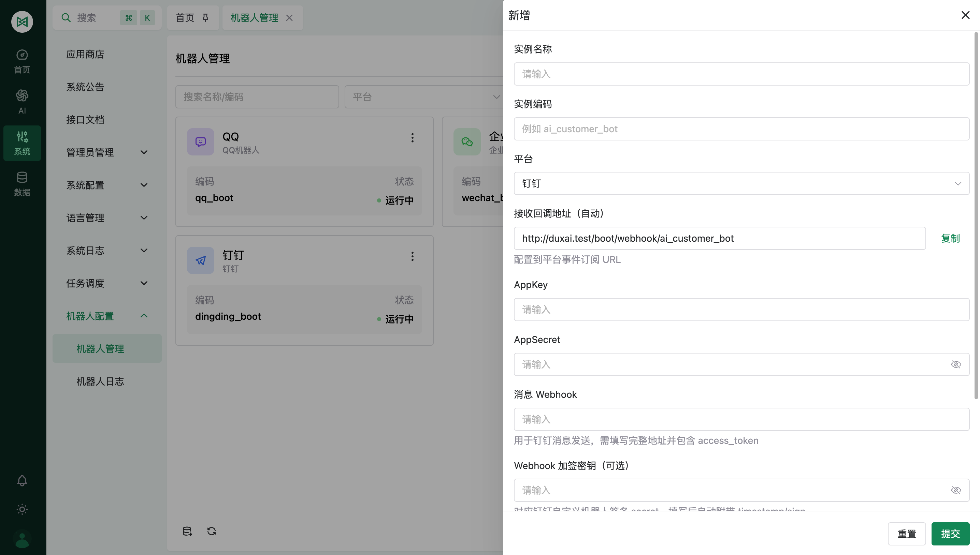This screenshot has height=555, width=980.
Task: Reveal Webhook 加签密钥 using eye icon
Action: (x=955, y=490)
